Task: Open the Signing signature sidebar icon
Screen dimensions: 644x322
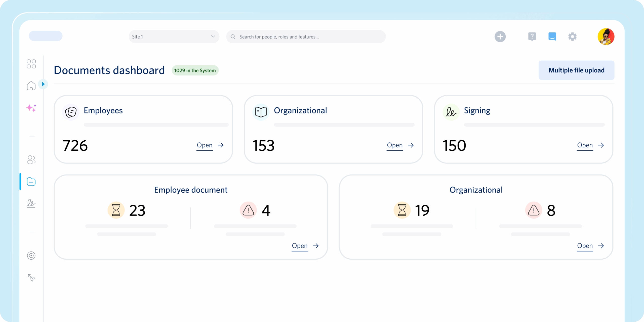Action: tap(31, 203)
